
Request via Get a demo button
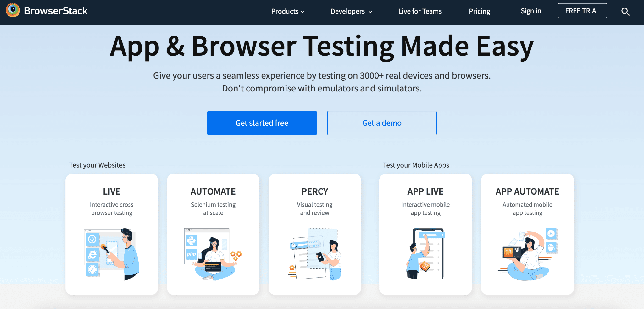click(x=382, y=123)
